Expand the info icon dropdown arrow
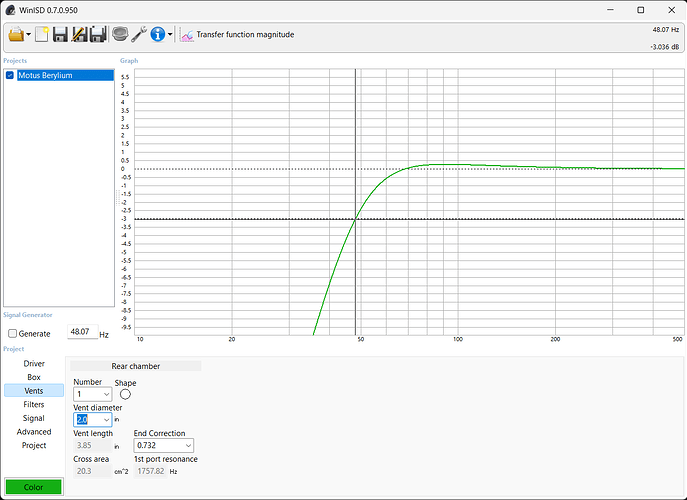This screenshot has height=500, width=687. (170, 34)
